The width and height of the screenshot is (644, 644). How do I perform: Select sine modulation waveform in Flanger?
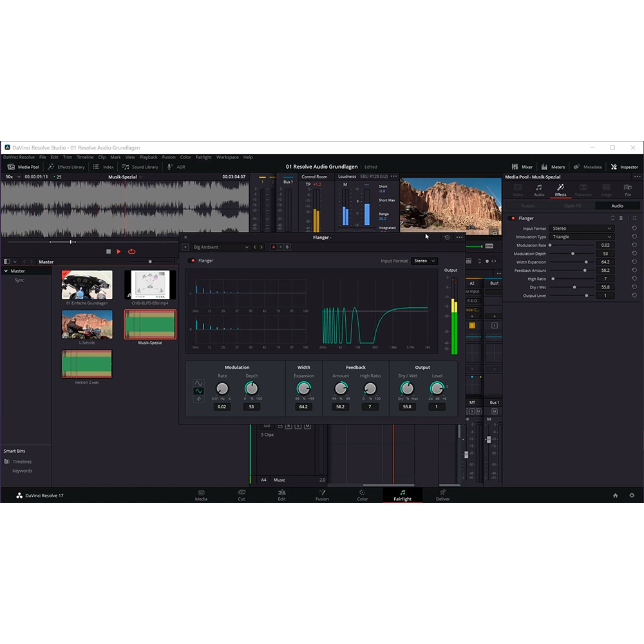click(x=198, y=383)
